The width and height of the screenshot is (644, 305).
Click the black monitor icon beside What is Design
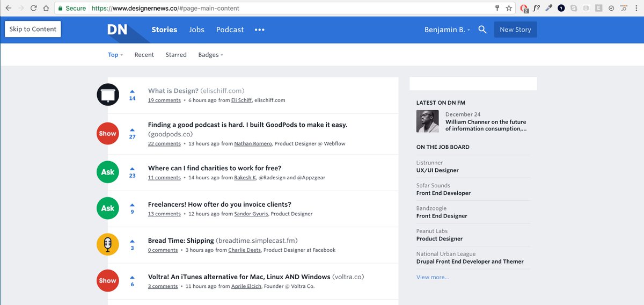pyautogui.click(x=108, y=95)
